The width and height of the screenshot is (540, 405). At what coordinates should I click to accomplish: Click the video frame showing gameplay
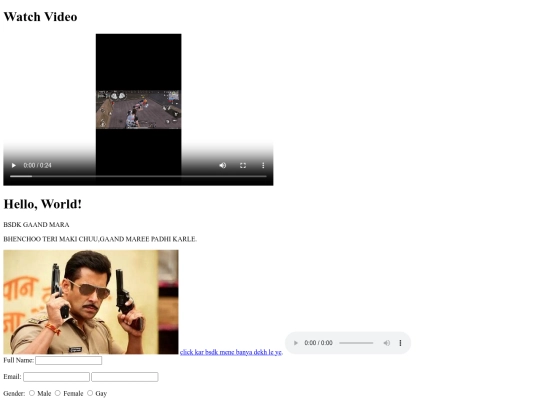(x=138, y=110)
